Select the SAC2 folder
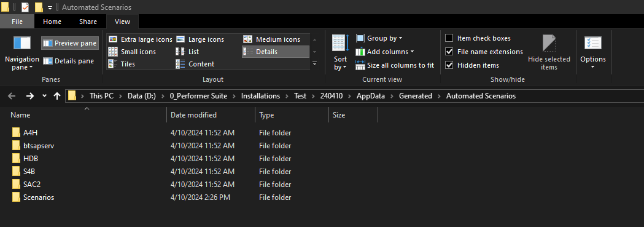644x227 pixels. coord(32,184)
